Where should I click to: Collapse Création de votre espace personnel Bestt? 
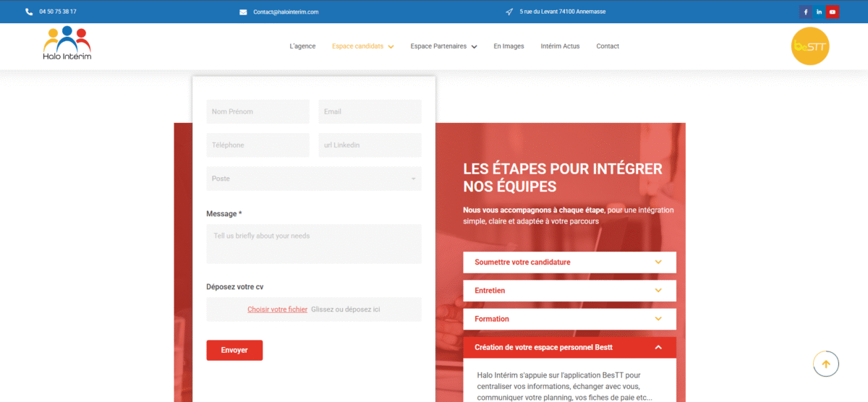569,347
